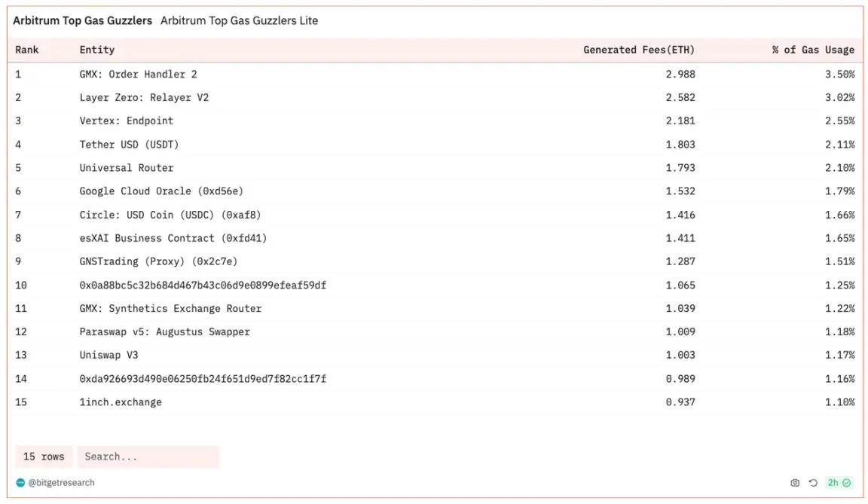Viewport: 868px width, 504px height.
Task: Sort by Generated Fees(ETH) column header
Action: coord(639,50)
